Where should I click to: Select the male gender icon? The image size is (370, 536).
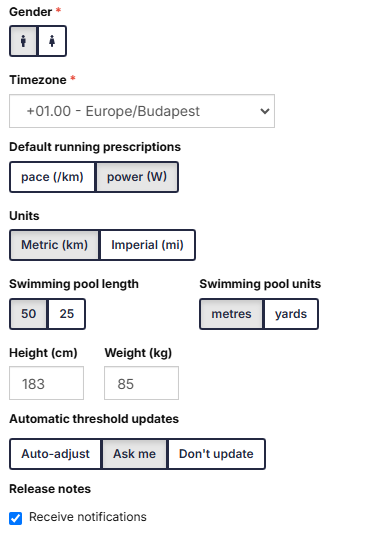24,41
